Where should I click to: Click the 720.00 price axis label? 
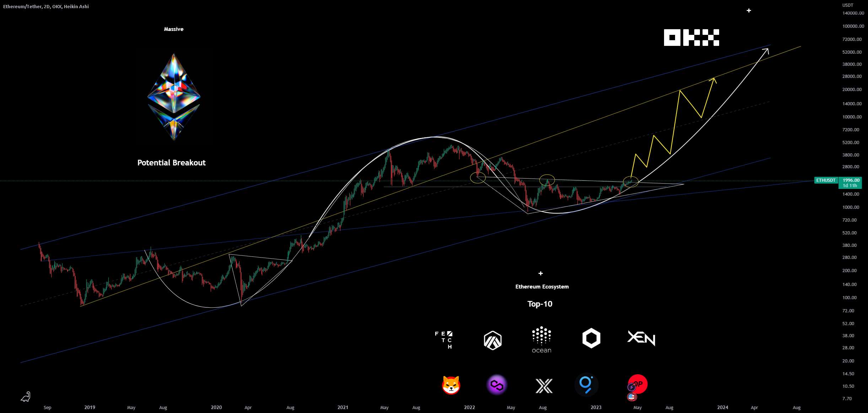click(x=850, y=220)
